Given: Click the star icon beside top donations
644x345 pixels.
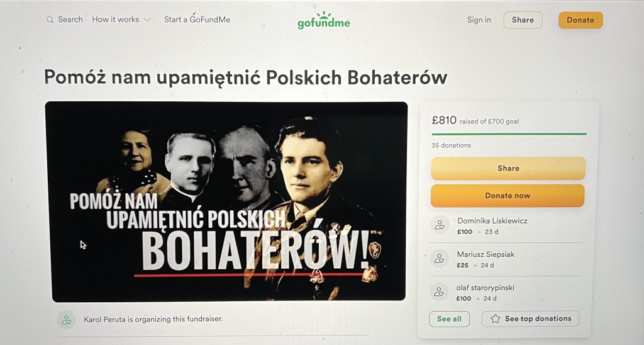Looking at the screenshot, I should point(495,319).
